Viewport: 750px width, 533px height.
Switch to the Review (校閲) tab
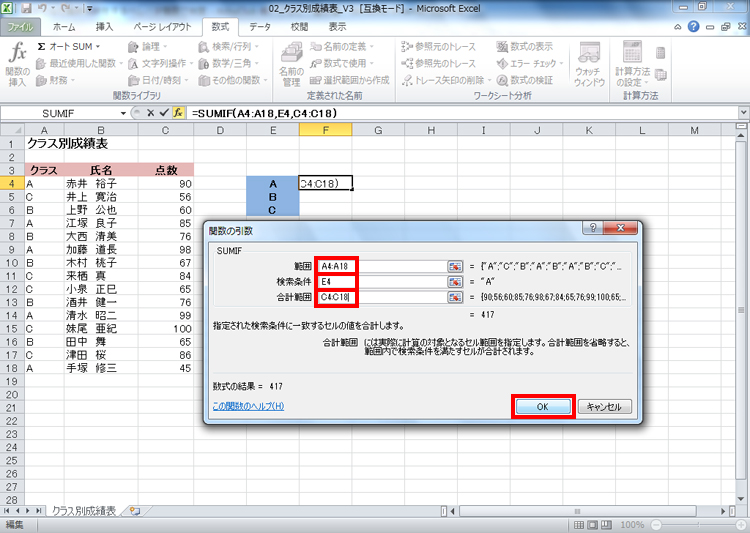pyautogui.click(x=300, y=27)
